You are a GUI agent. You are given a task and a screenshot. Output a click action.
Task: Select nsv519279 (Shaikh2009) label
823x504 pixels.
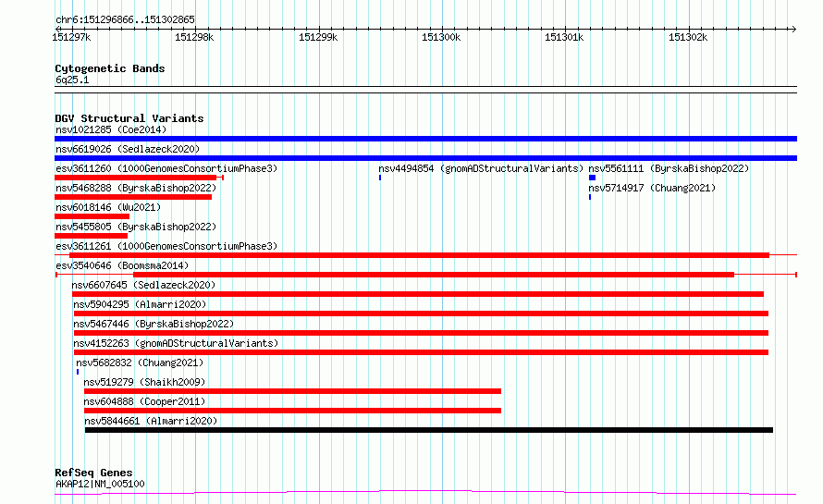(144, 382)
